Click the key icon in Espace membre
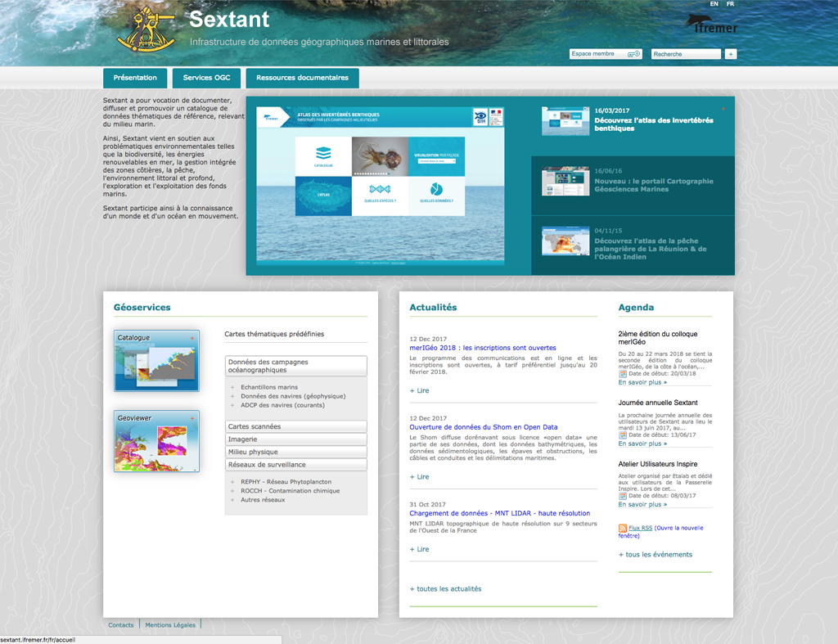Viewport: 838px width, 644px height. click(x=633, y=54)
